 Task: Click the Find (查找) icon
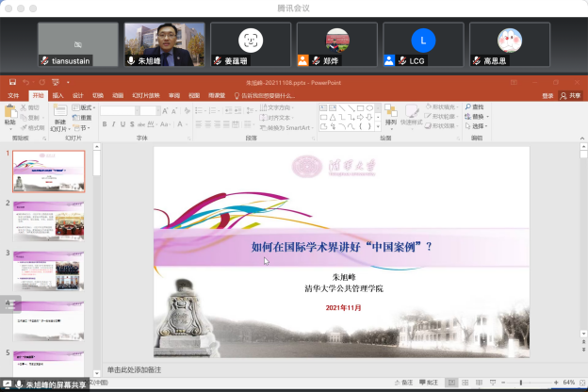tap(478, 107)
